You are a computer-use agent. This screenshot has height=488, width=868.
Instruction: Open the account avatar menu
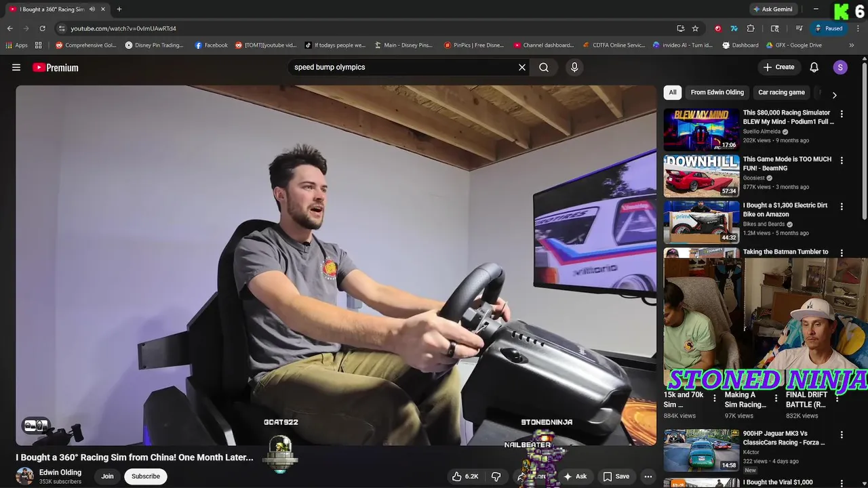840,67
